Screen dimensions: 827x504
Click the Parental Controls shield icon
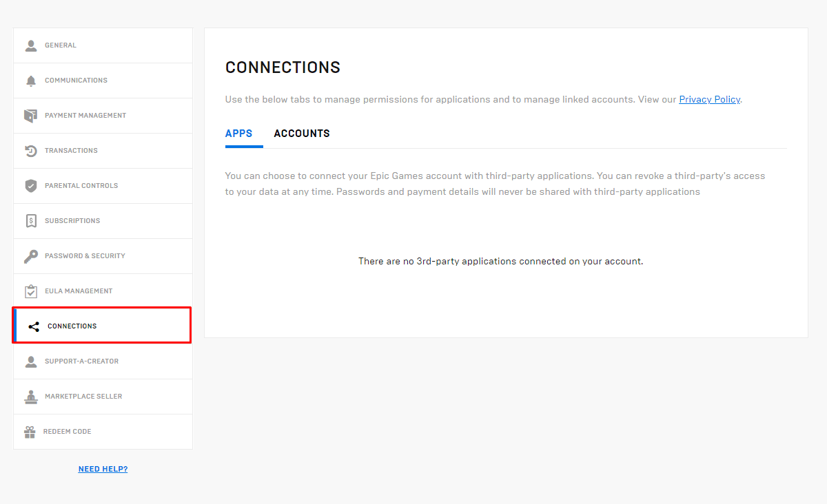[31, 186]
